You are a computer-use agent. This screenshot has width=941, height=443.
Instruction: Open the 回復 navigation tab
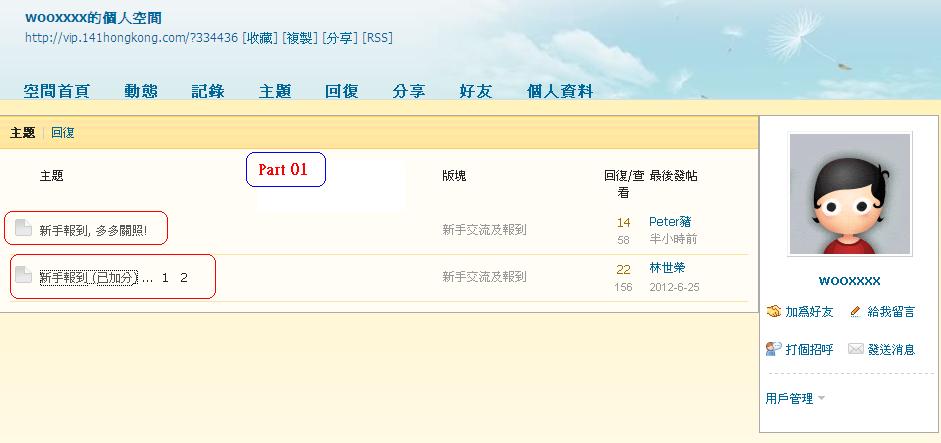(x=342, y=91)
